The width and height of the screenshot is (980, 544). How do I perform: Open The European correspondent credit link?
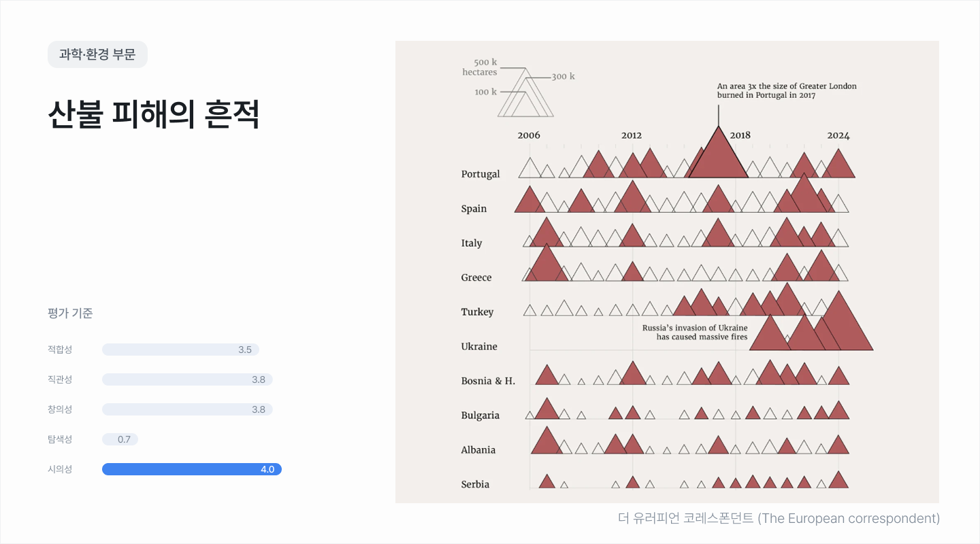click(779, 518)
